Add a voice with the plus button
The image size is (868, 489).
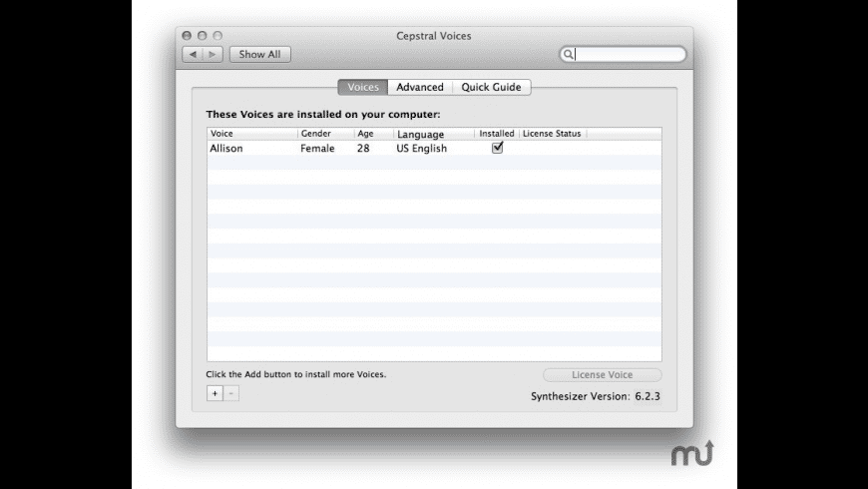click(x=215, y=393)
